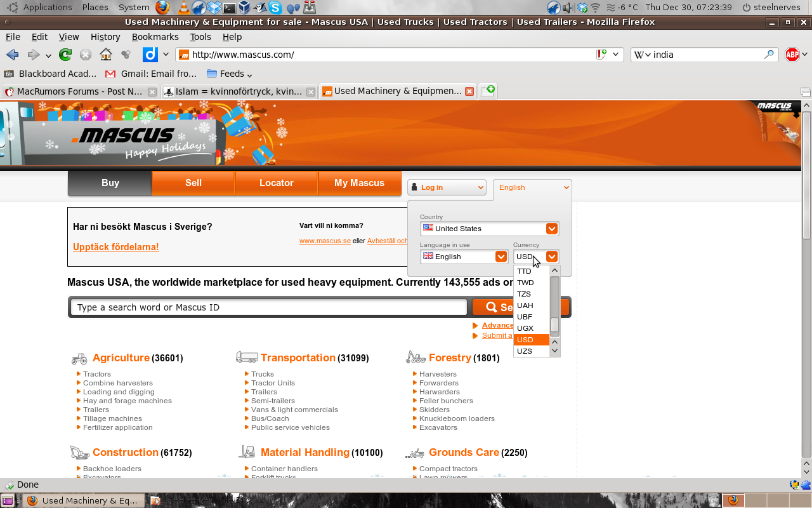Switch to the Islam = kvinnoförtryck tab
812x508 pixels.
pyautogui.click(x=239, y=91)
